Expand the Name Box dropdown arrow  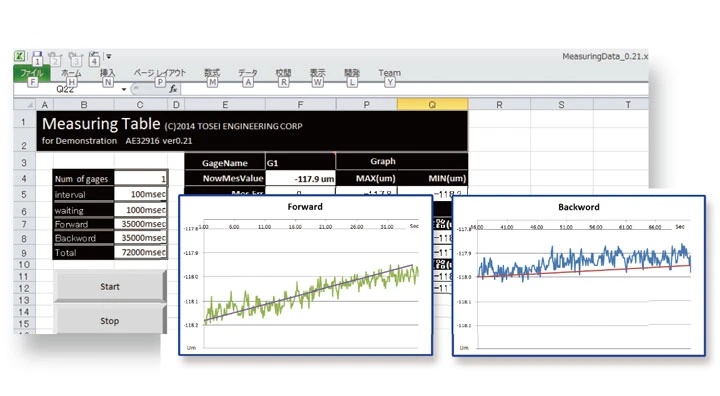point(124,89)
